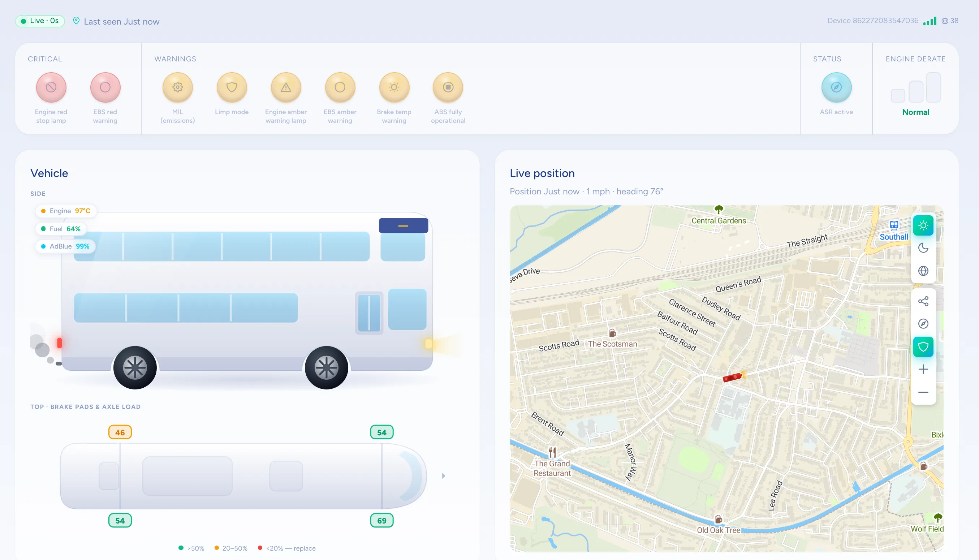Click the EBS red warning indicator

105,87
